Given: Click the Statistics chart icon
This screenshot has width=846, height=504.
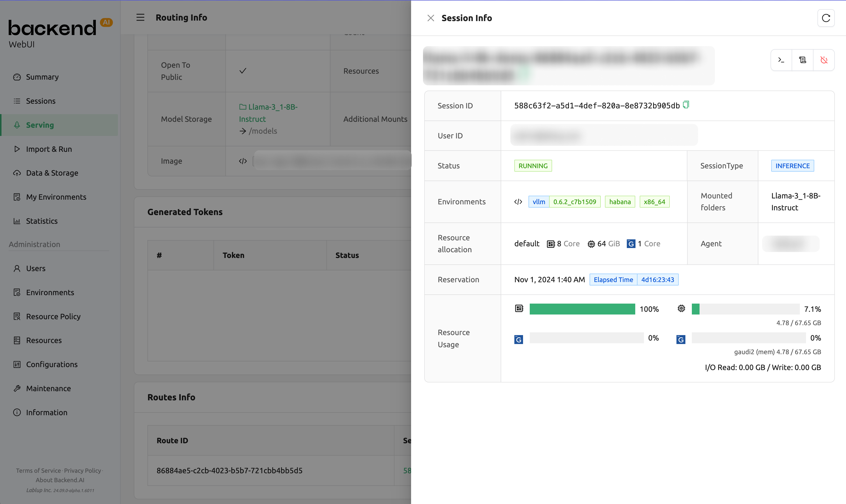Looking at the screenshot, I should (x=17, y=221).
